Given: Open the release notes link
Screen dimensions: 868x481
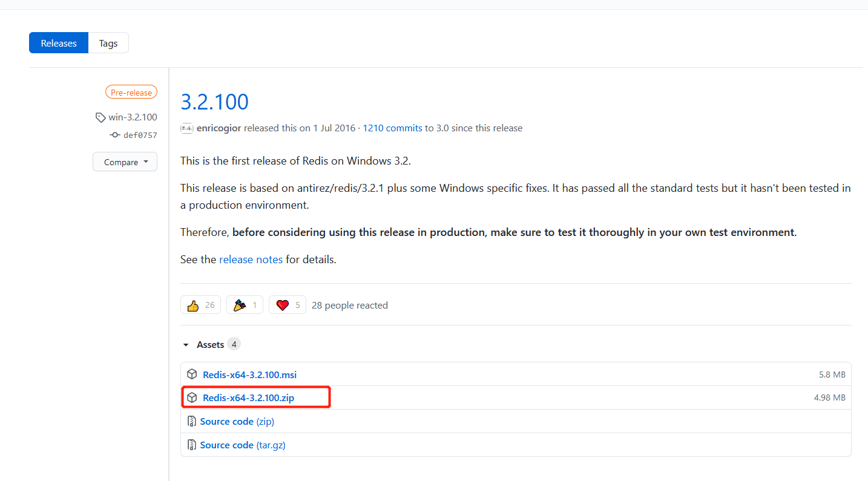Looking at the screenshot, I should click(x=251, y=260).
